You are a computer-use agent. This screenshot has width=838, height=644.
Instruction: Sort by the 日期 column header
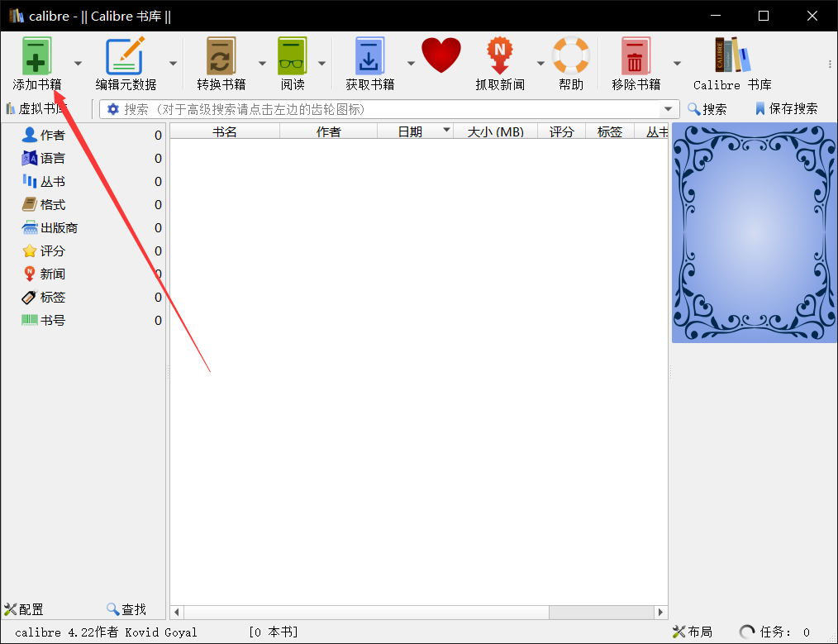click(x=415, y=131)
